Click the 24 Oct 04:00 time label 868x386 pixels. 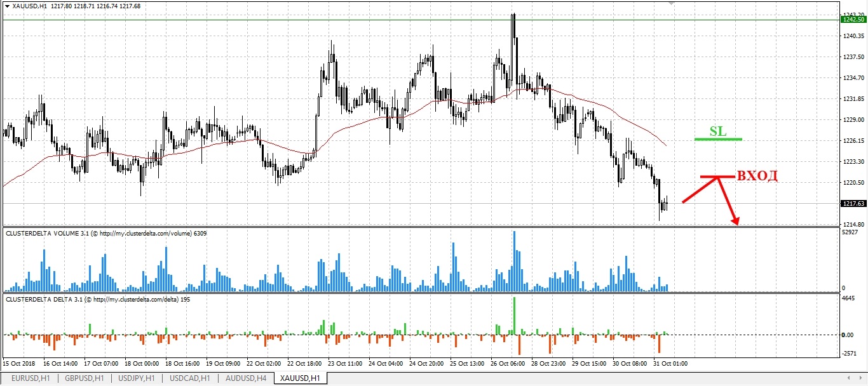386,364
